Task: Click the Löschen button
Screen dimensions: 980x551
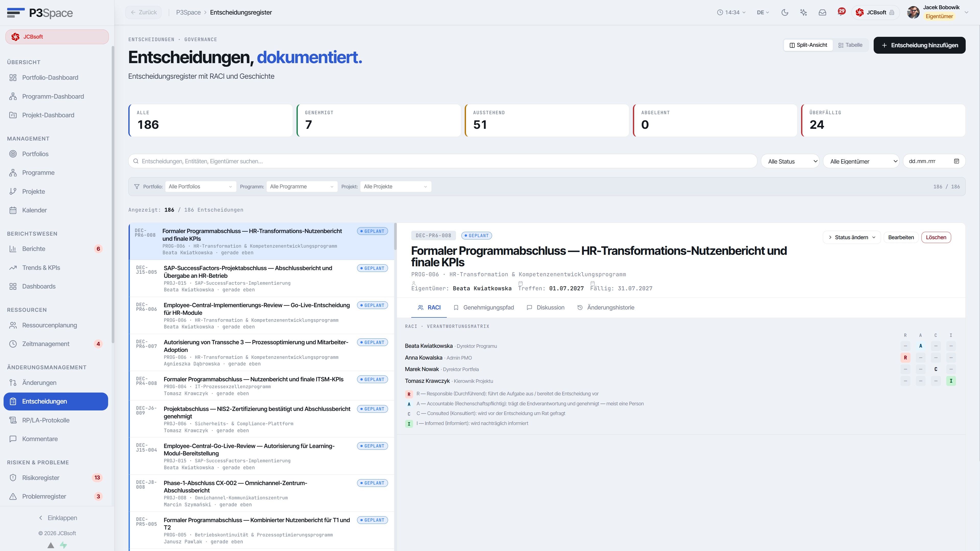Action: tap(936, 237)
